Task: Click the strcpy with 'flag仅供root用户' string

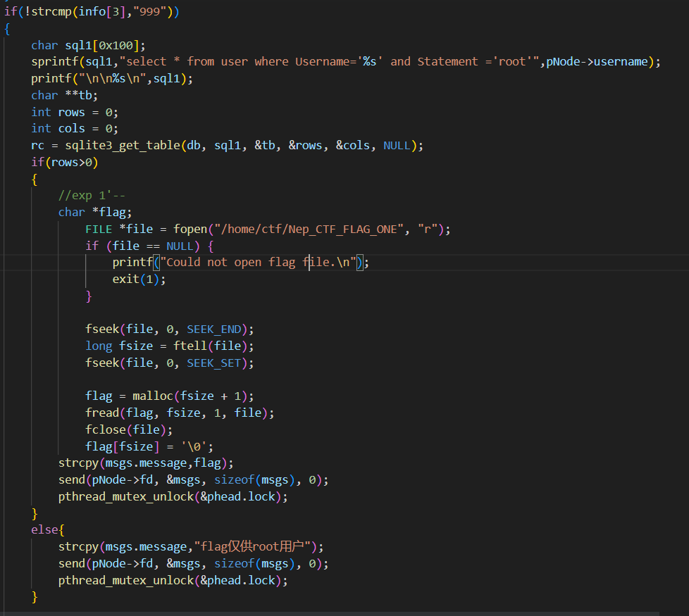Action: (x=191, y=546)
